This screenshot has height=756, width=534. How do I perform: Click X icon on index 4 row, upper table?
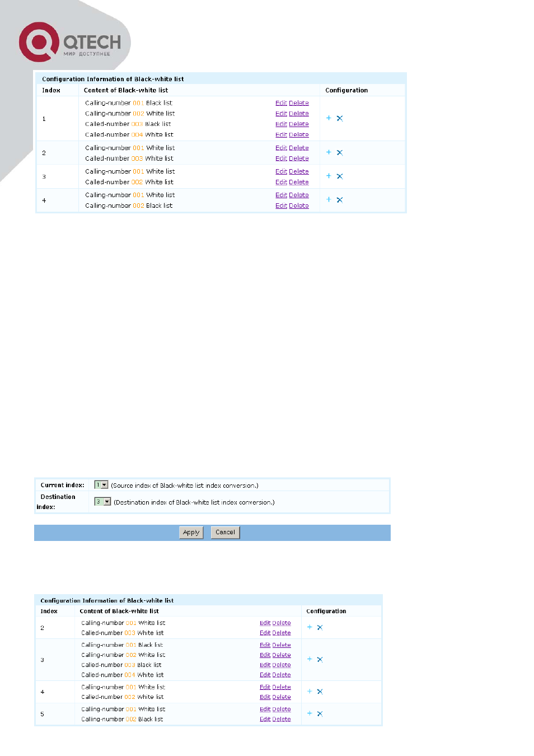[340, 200]
